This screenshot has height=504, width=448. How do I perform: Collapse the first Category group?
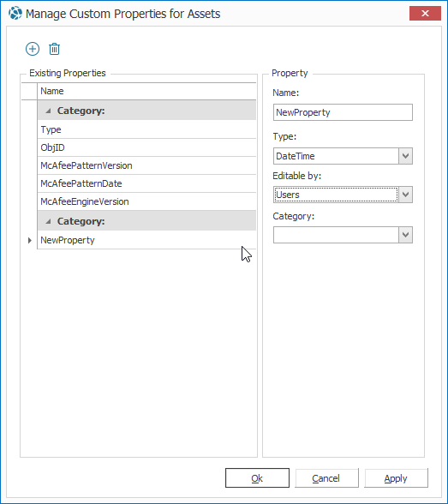point(48,111)
